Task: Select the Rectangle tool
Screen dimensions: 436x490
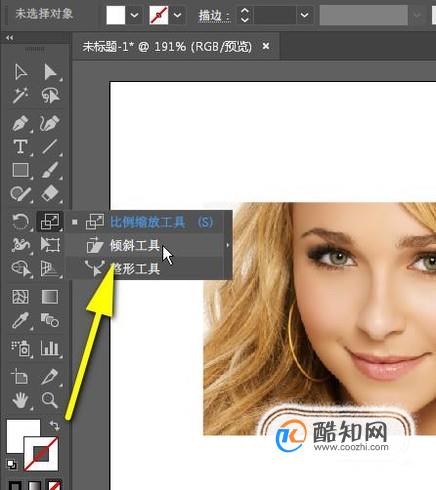Action: (21, 170)
